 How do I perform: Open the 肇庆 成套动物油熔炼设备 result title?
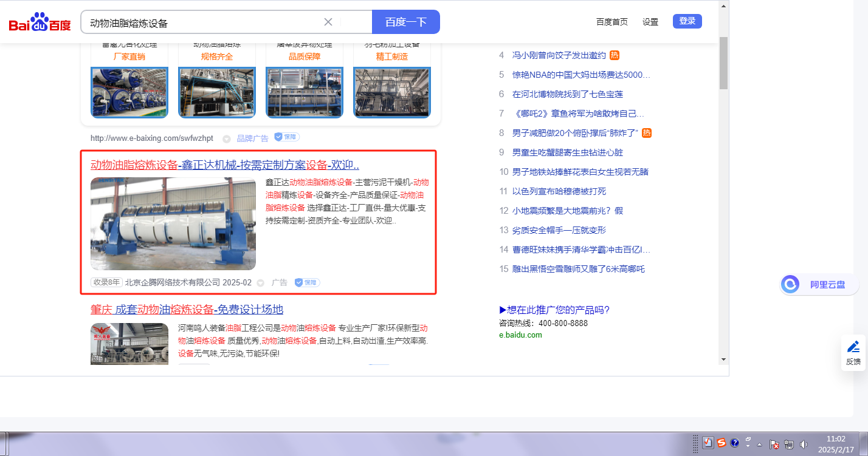[187, 310]
